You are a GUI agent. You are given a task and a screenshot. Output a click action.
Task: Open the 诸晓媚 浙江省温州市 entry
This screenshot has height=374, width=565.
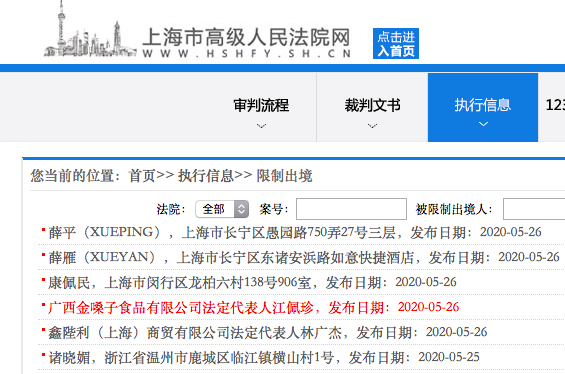click(264, 357)
